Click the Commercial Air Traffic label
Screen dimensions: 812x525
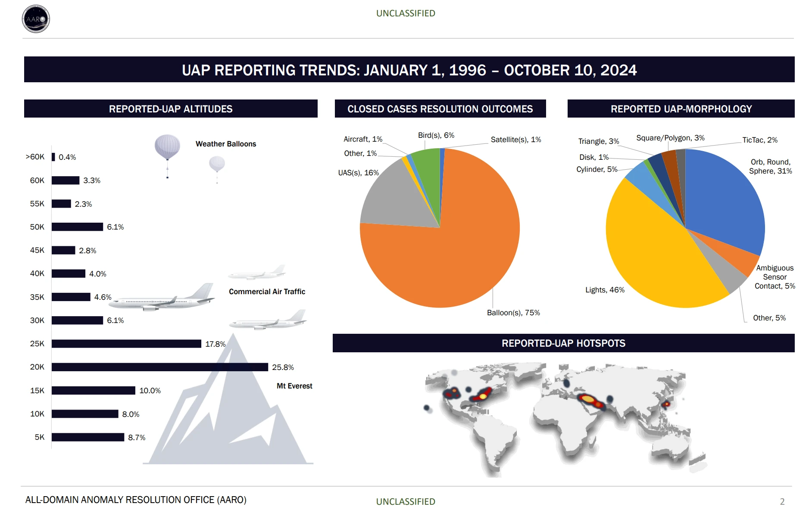click(x=267, y=292)
